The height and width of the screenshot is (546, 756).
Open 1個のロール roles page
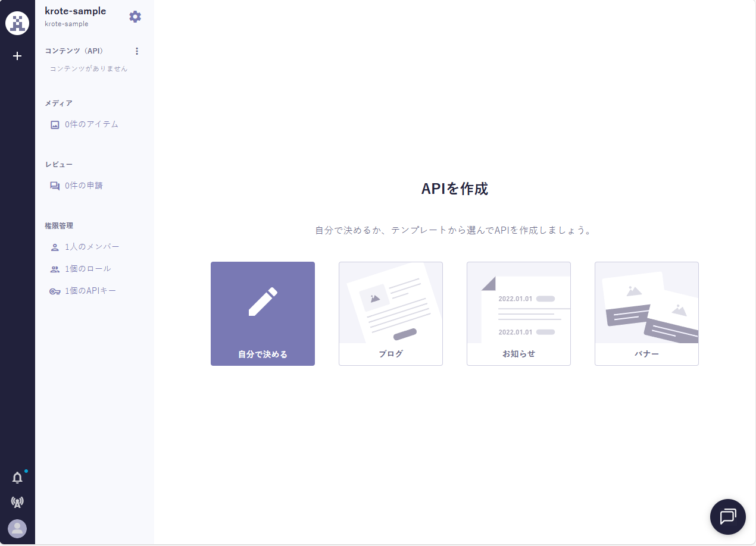coord(88,269)
